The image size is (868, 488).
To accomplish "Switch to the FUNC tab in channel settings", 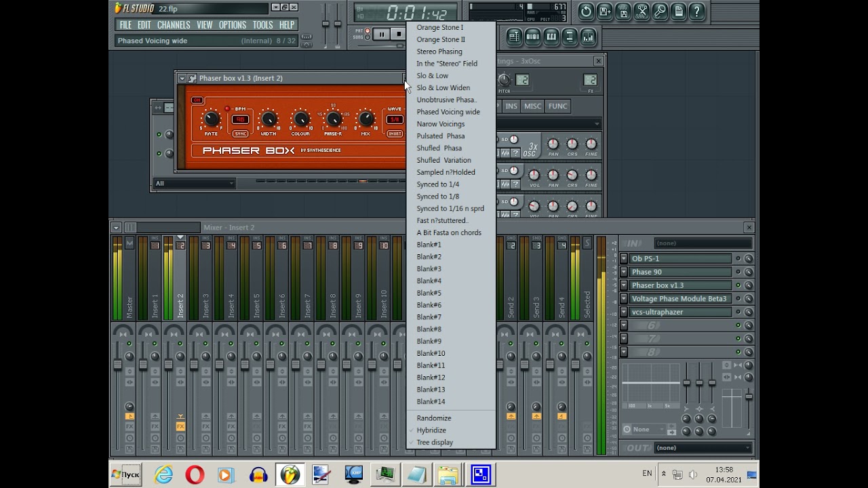I will pos(557,106).
